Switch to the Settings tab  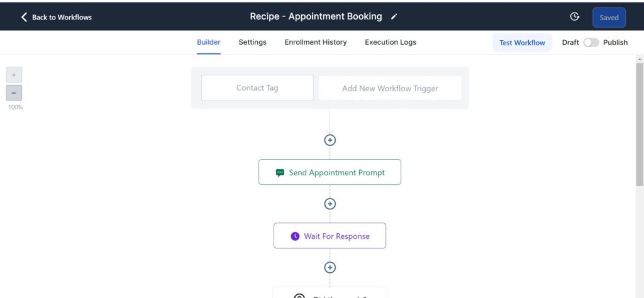point(252,42)
